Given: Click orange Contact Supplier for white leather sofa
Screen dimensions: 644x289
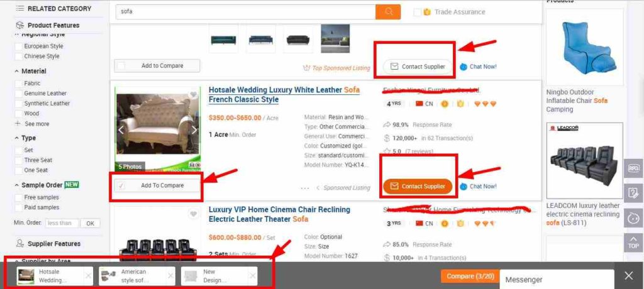Looking at the screenshot, I should coord(418,187).
